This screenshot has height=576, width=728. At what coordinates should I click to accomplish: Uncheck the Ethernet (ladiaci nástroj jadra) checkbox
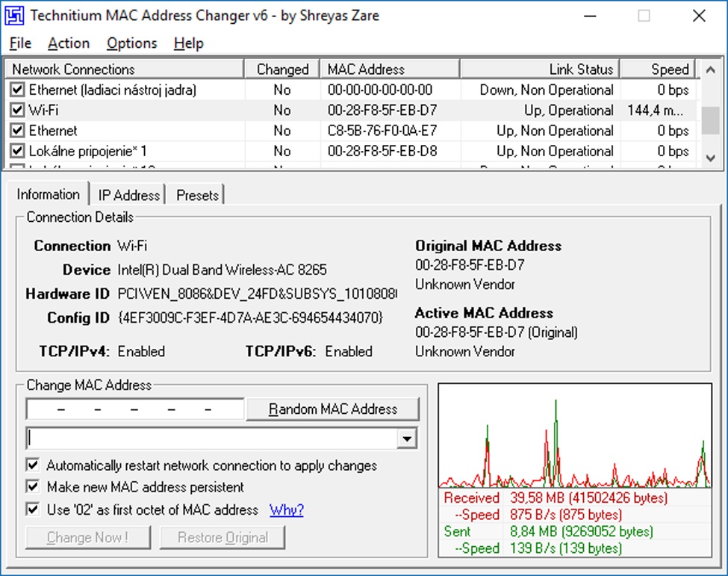click(17, 89)
